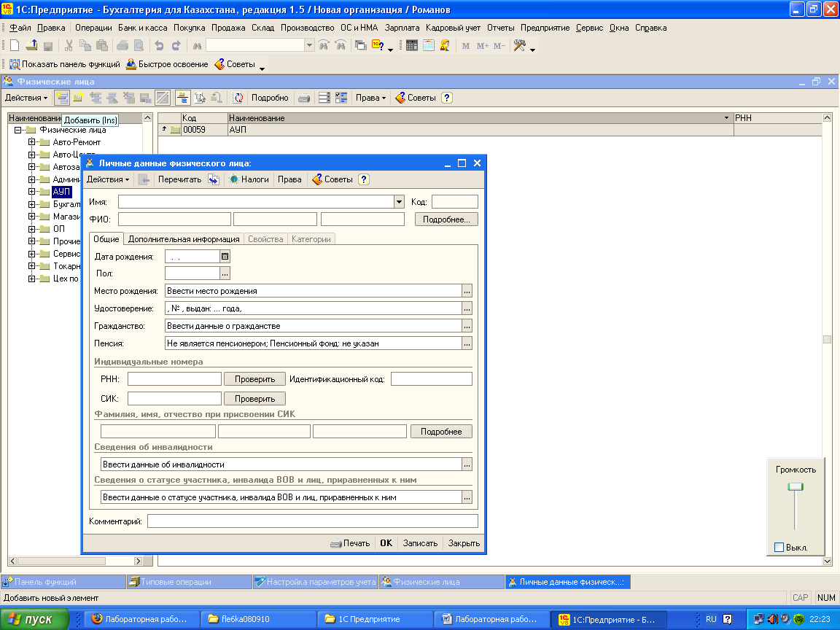
Task: Expand the АУП folder node in the tree
Action: pos(31,192)
